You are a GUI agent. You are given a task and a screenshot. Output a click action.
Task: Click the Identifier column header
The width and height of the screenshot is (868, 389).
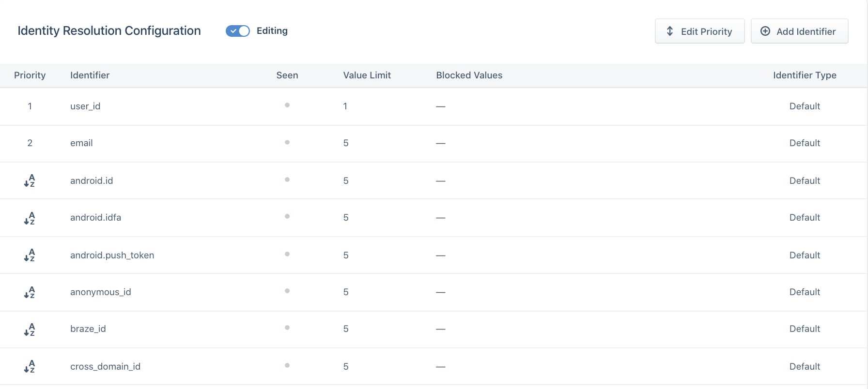pyautogui.click(x=90, y=75)
